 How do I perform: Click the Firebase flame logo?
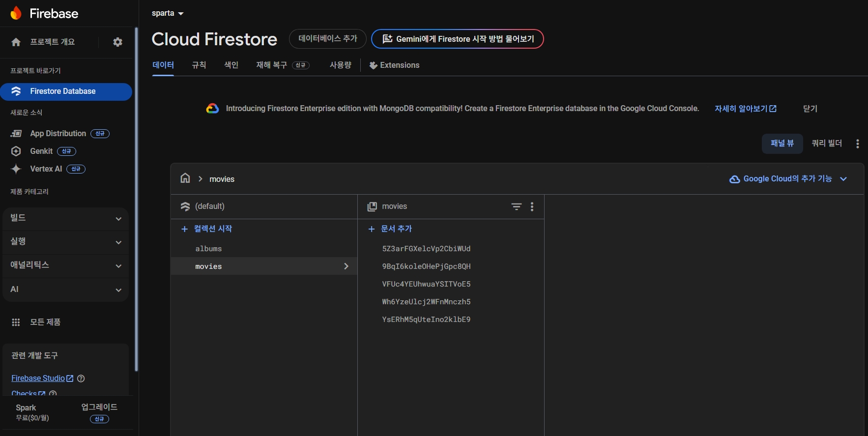tap(16, 13)
